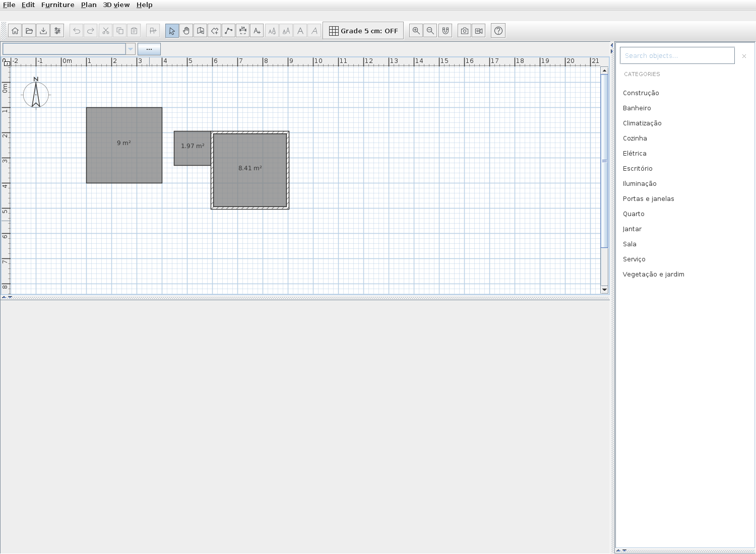Open the Banheiro category
Screen dimensions: 756x554
click(x=637, y=108)
